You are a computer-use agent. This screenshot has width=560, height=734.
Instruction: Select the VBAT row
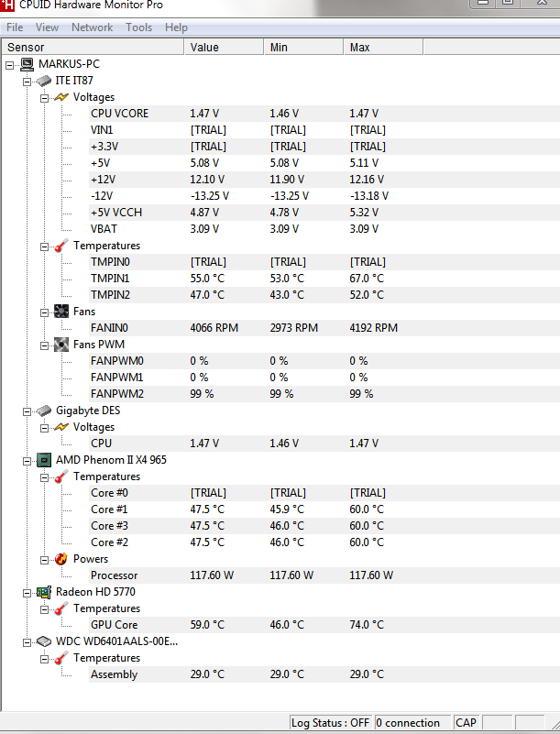click(x=324, y=229)
